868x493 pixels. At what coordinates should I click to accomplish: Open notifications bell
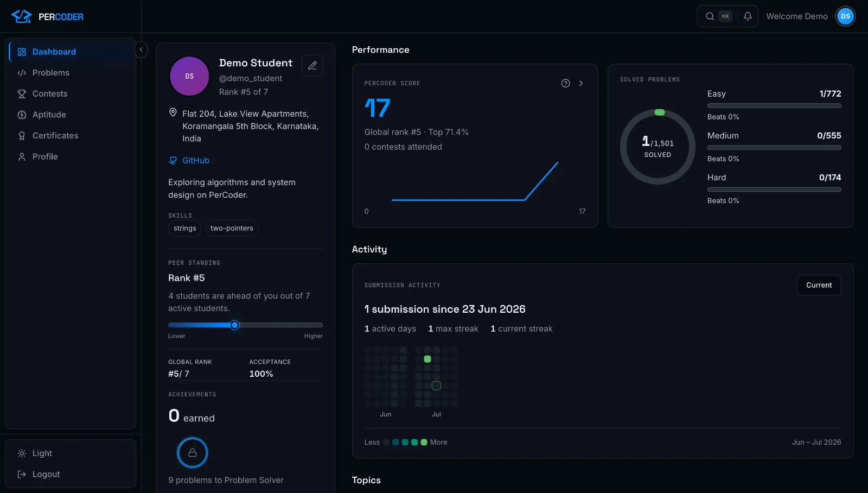click(x=748, y=16)
